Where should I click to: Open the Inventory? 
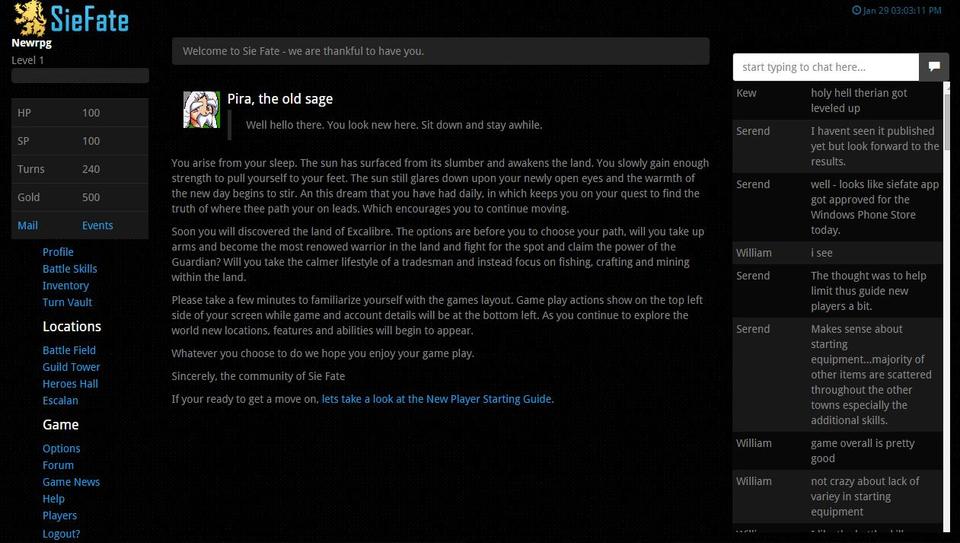[x=66, y=286]
